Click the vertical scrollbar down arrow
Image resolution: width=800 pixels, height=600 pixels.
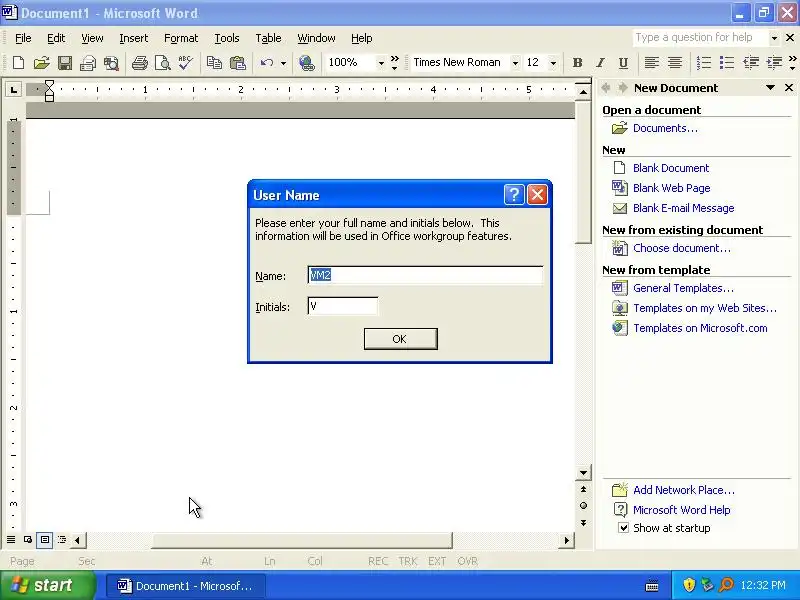(583, 472)
